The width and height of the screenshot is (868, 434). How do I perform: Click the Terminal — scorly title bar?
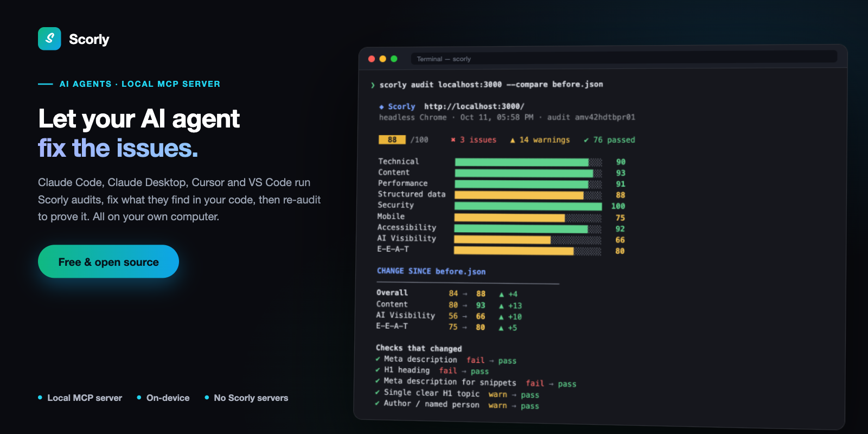click(x=624, y=58)
